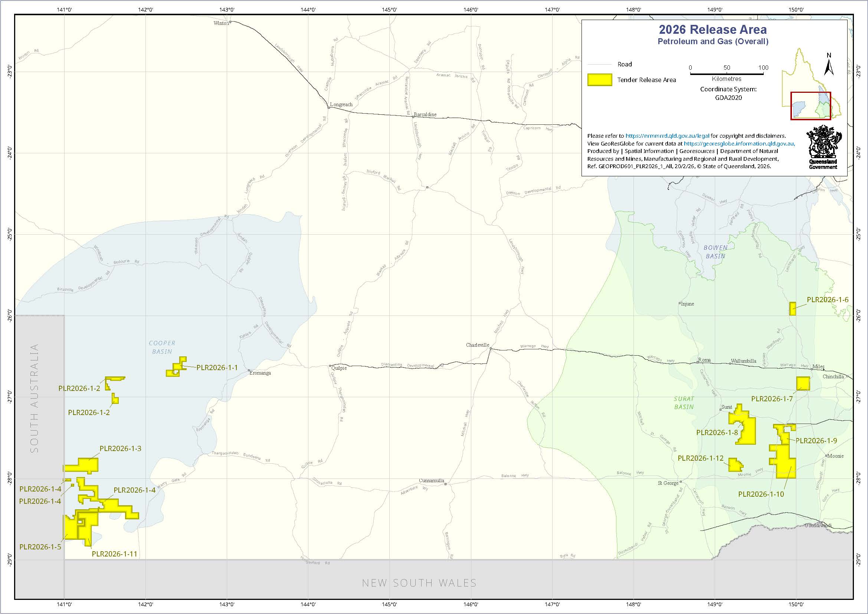The image size is (868, 614).
Task: Click the Road legend line symbol
Action: [601, 64]
